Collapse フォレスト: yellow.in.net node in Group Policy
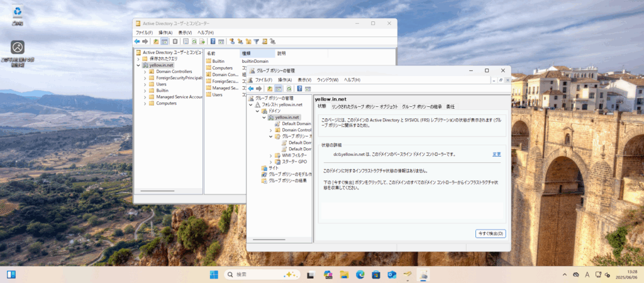The image size is (644, 283). tap(250, 105)
